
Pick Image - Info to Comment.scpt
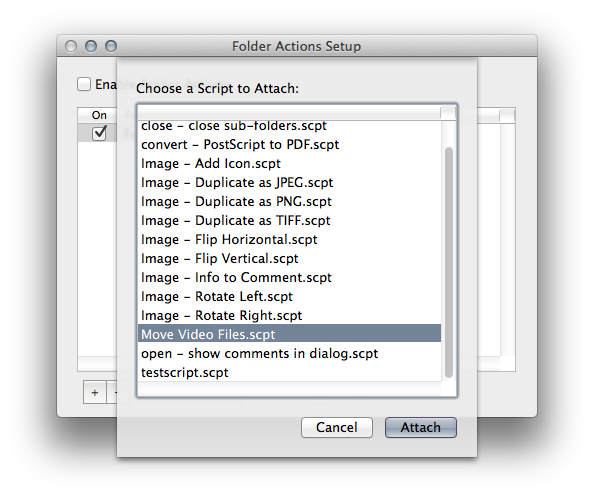pyautogui.click(x=289, y=277)
